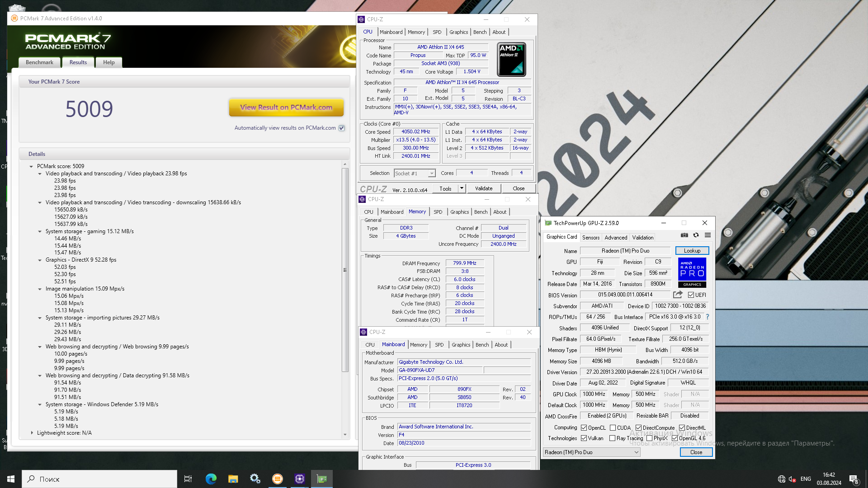Click AMD Athlon II processor logo
The image size is (868, 488).
(x=511, y=59)
